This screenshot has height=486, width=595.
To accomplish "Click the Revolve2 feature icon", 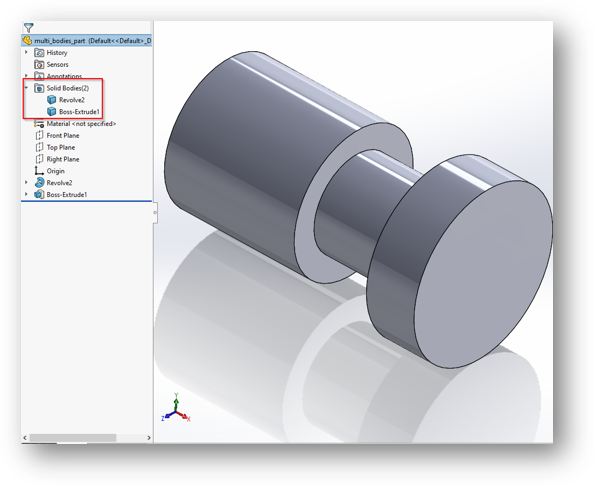I will pos(39,182).
